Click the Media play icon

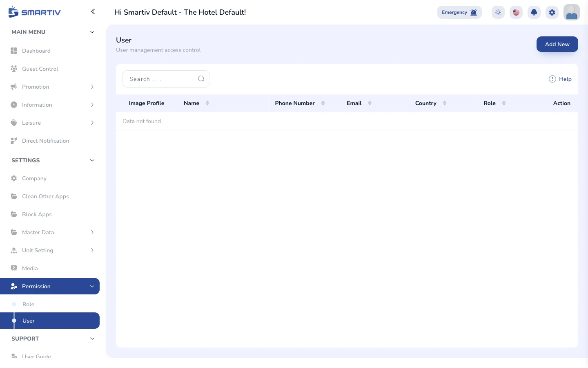pos(14,268)
